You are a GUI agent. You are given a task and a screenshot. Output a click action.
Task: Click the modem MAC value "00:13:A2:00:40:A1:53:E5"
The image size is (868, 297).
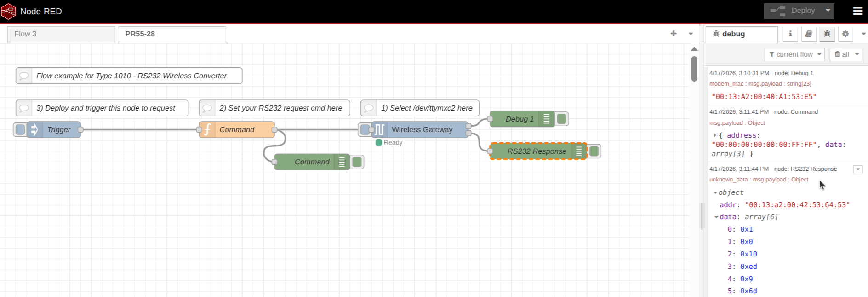(764, 97)
